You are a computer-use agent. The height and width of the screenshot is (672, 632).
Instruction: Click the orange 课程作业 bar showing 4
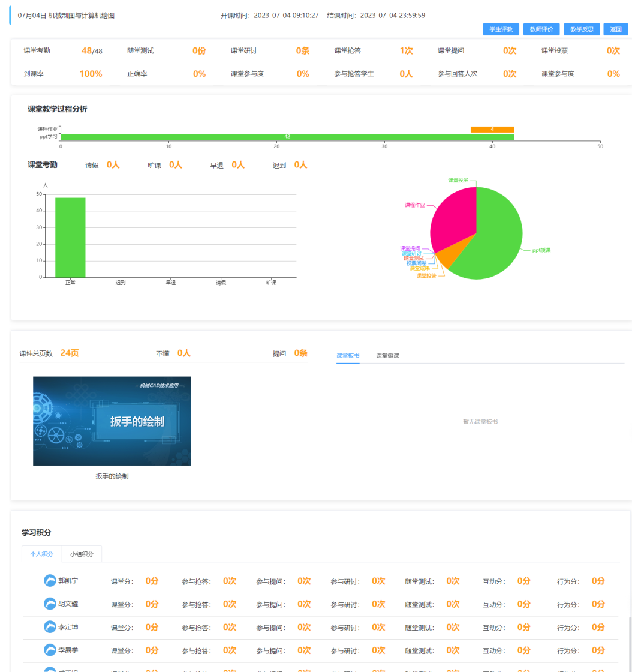point(493,130)
